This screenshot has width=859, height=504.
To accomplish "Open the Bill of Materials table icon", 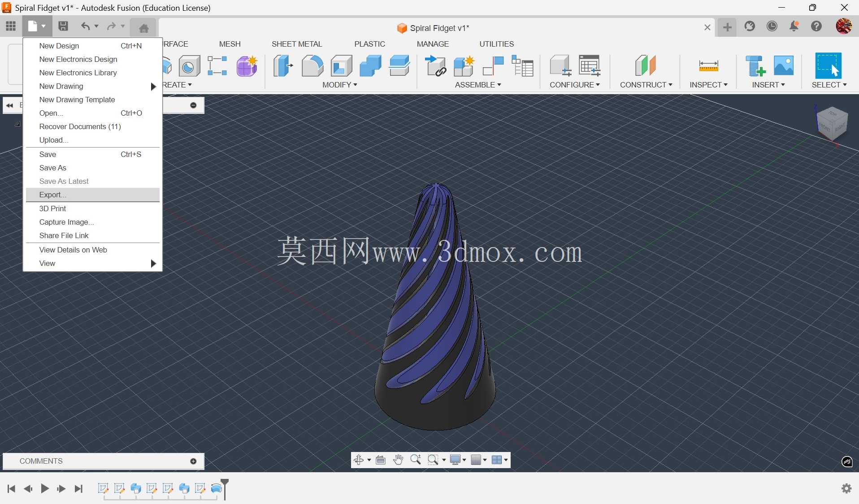I will tap(522, 66).
